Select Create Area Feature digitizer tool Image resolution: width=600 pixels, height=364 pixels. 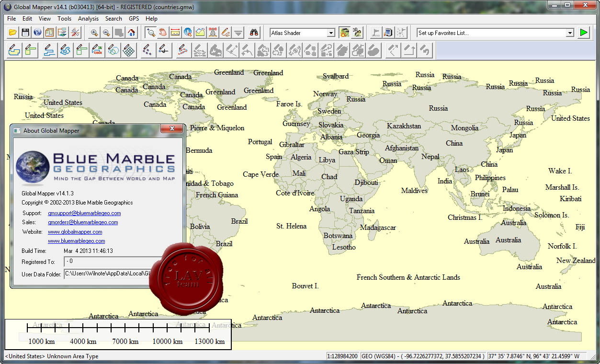[14, 50]
